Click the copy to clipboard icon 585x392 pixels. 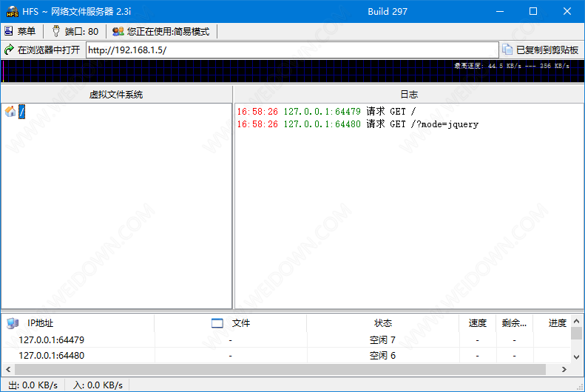point(507,50)
